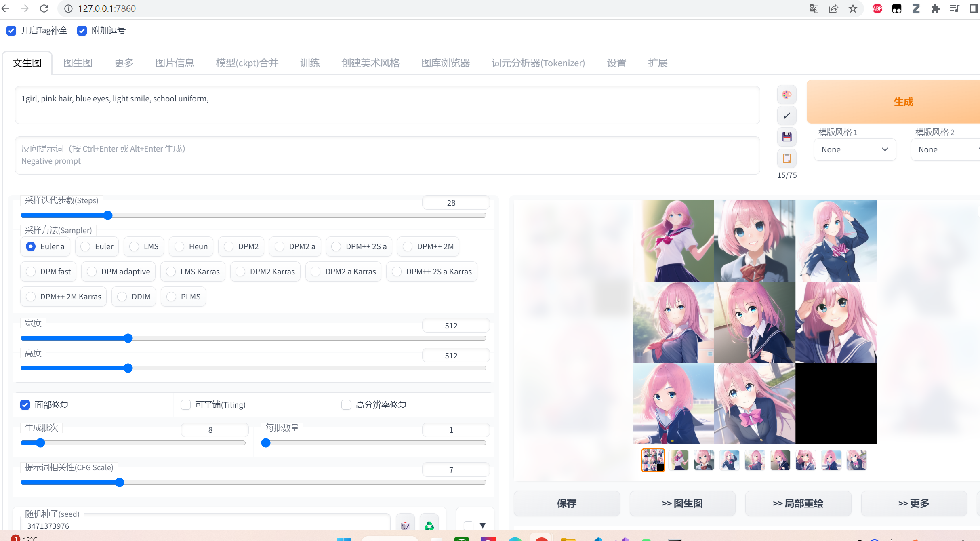This screenshot has width=980, height=541.
Task: Click the >> 更多 button below gallery
Action: tap(914, 503)
